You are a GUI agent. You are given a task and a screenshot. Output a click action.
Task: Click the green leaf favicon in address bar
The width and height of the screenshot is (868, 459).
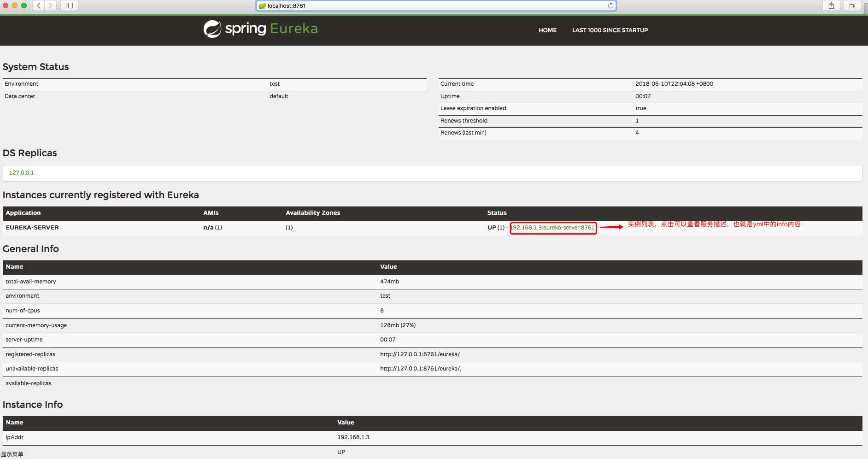[262, 6]
